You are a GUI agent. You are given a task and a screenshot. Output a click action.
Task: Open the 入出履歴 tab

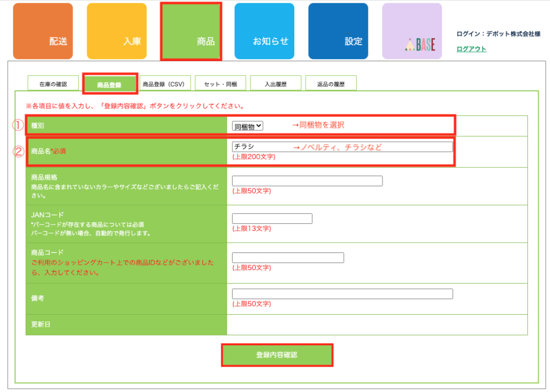click(x=276, y=84)
